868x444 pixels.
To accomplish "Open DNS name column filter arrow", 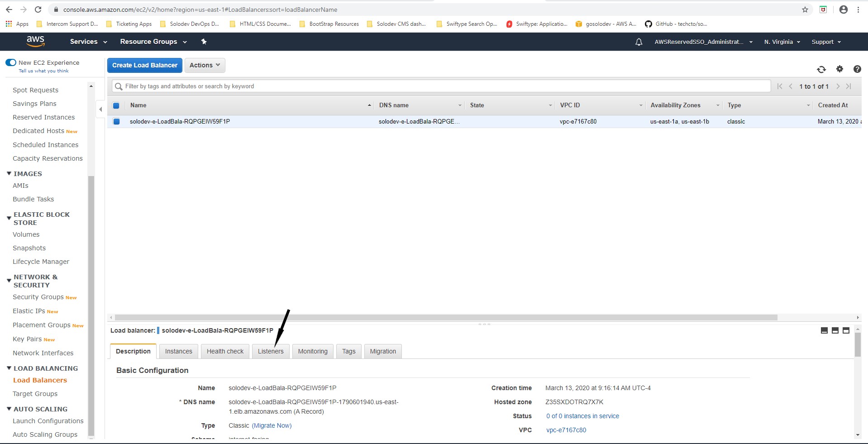I will [460, 105].
